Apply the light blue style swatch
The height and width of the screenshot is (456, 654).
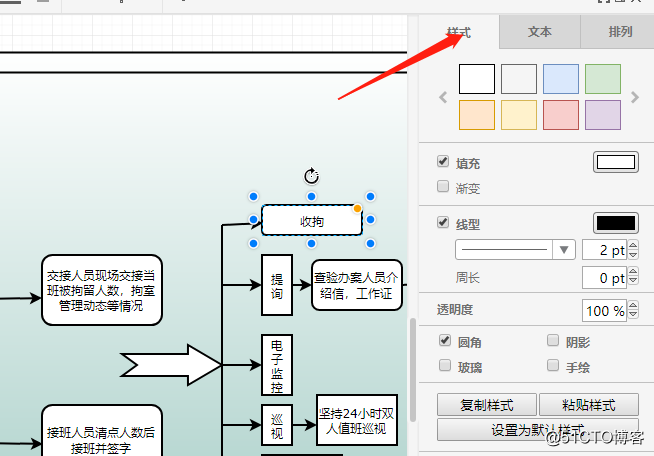[561, 79]
